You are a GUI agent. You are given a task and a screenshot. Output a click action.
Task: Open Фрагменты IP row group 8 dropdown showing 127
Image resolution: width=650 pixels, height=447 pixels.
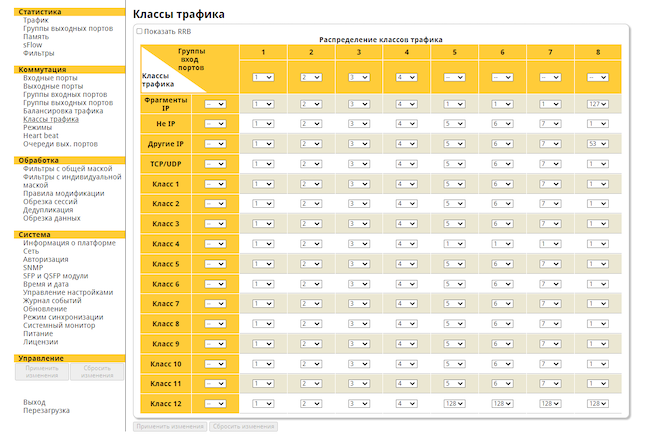pos(598,104)
